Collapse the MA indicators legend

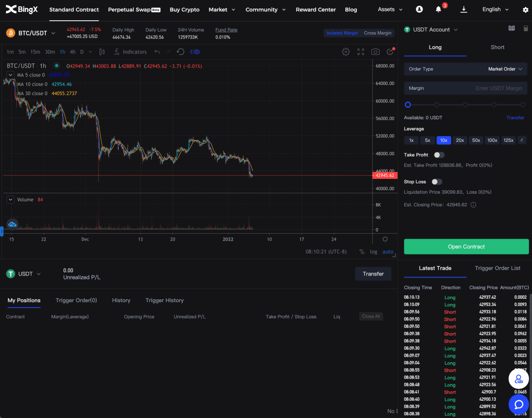click(x=10, y=75)
